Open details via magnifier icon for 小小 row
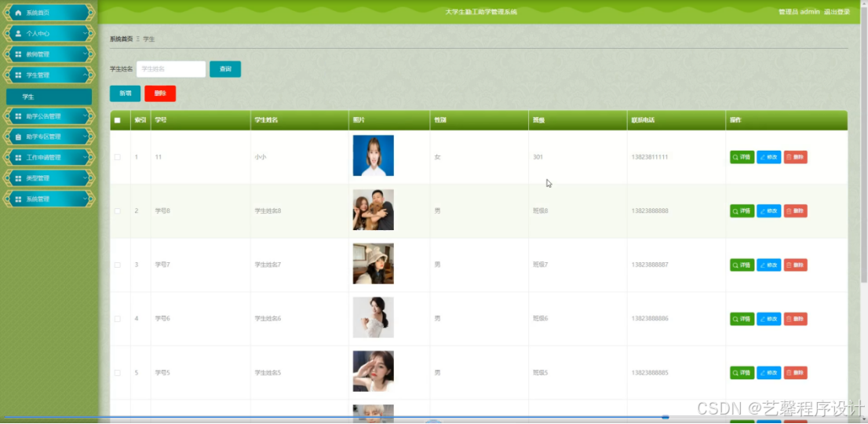 pyautogui.click(x=735, y=157)
